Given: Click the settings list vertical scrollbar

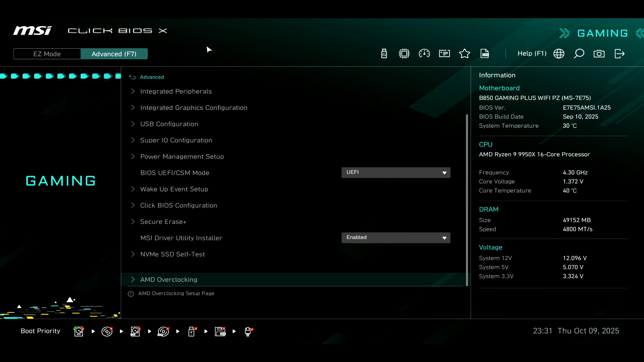Looking at the screenshot, I should coord(467,200).
